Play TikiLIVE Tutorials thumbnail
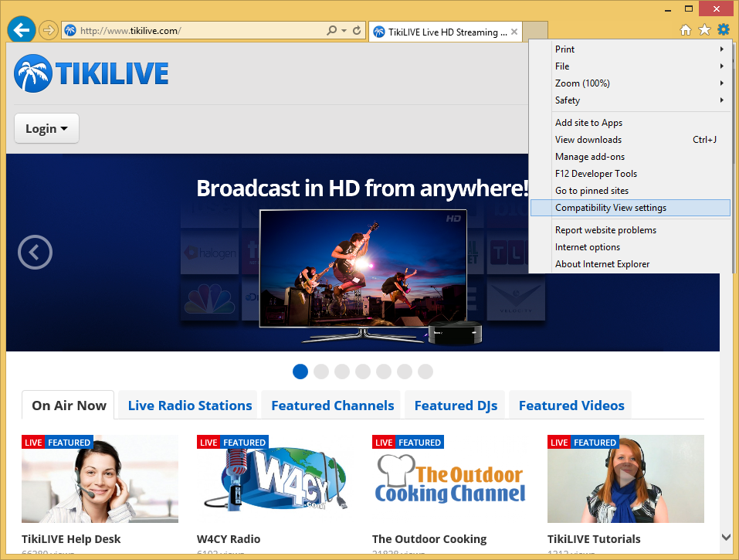739x560 pixels. pyautogui.click(x=626, y=479)
